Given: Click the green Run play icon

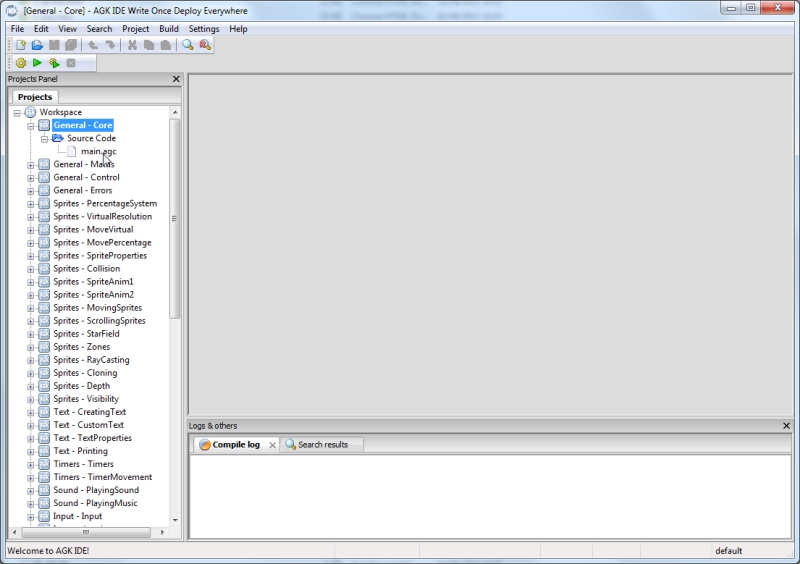Looking at the screenshot, I should (37, 63).
